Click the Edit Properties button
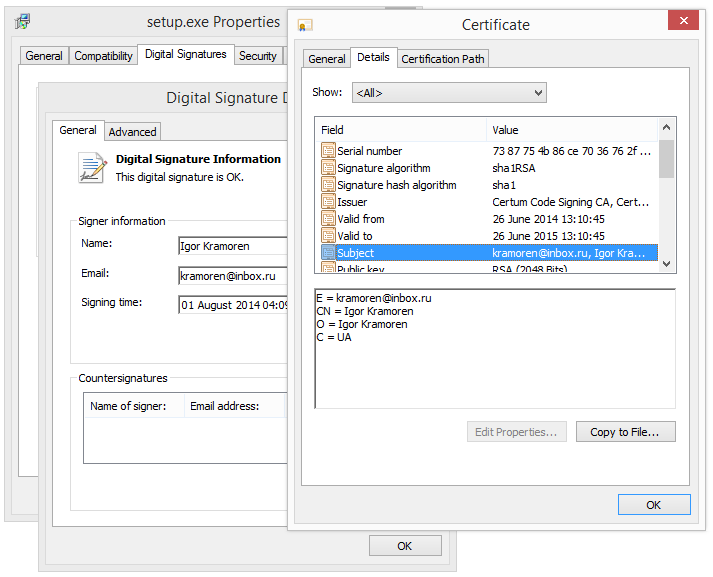This screenshot has width=713, height=577. (x=516, y=431)
